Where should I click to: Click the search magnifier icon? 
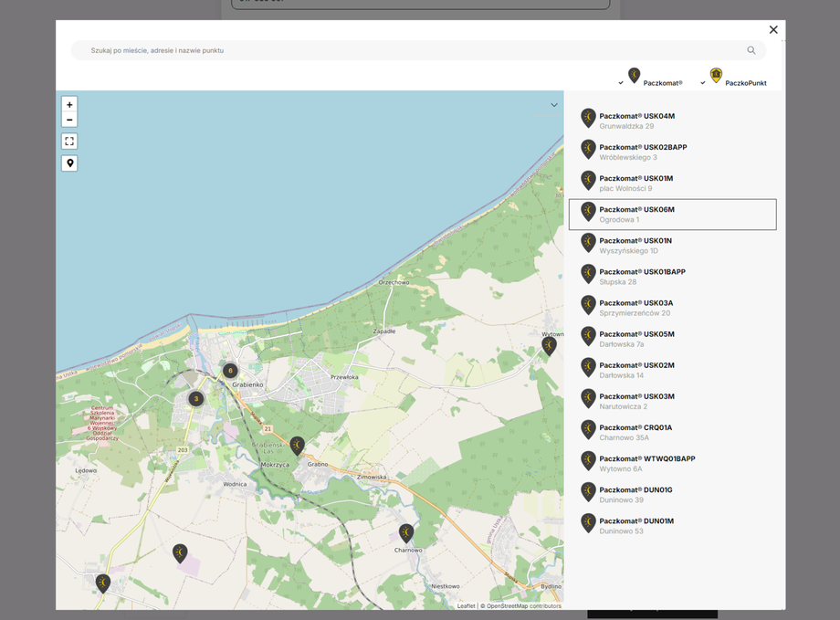pos(751,50)
